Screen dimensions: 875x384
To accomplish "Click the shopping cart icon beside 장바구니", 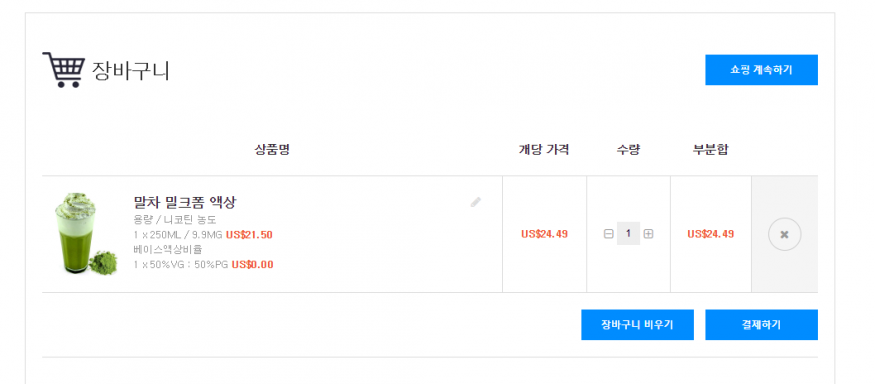I will click(x=64, y=70).
